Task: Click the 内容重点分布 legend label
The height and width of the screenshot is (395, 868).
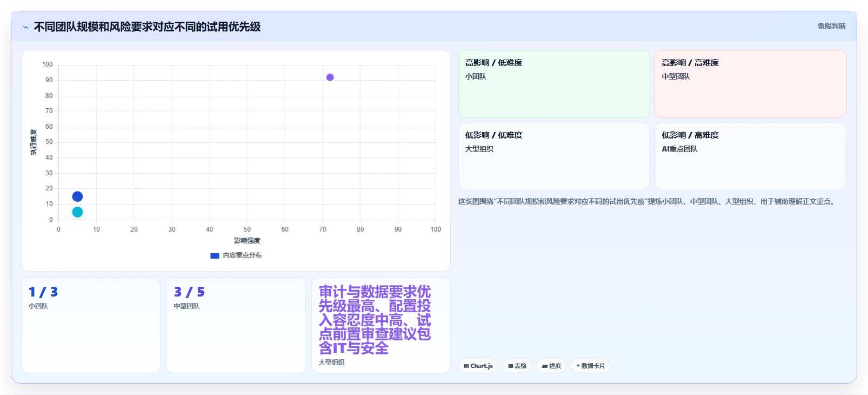Action: [242, 255]
